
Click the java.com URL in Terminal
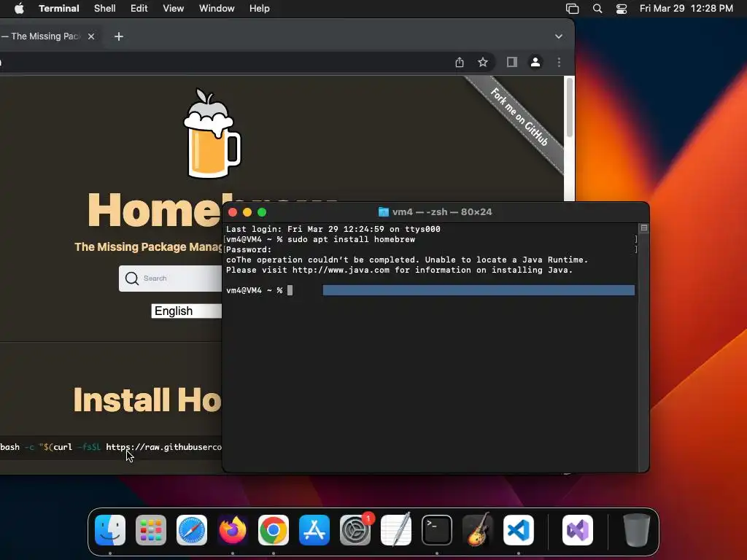(341, 270)
